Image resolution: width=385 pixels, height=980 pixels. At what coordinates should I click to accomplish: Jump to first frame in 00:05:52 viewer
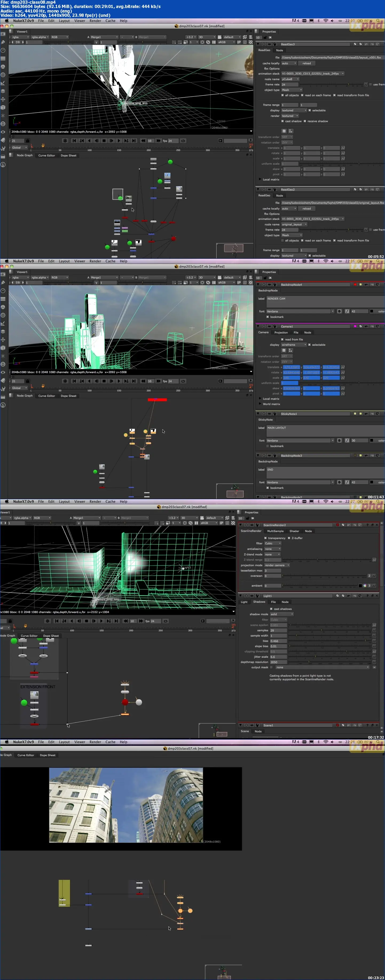(74, 141)
